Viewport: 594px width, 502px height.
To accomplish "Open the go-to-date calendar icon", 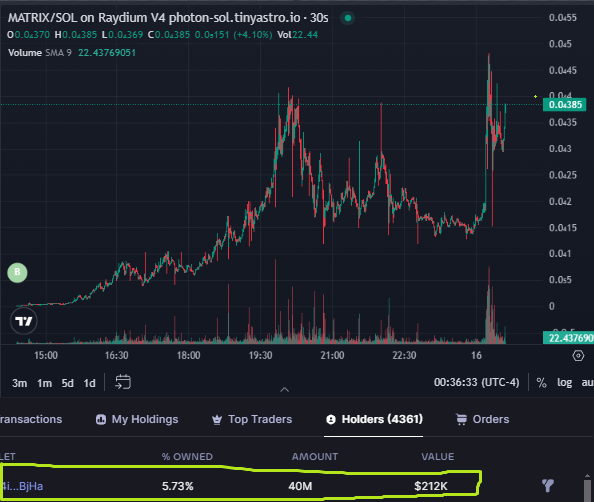I will point(123,382).
